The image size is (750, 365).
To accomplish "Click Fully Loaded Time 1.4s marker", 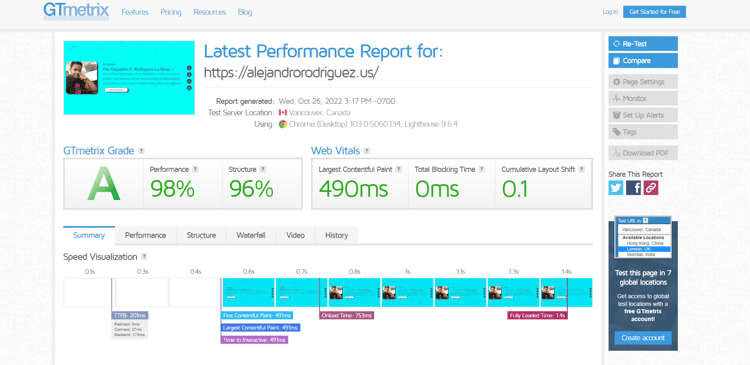I will tap(538, 315).
